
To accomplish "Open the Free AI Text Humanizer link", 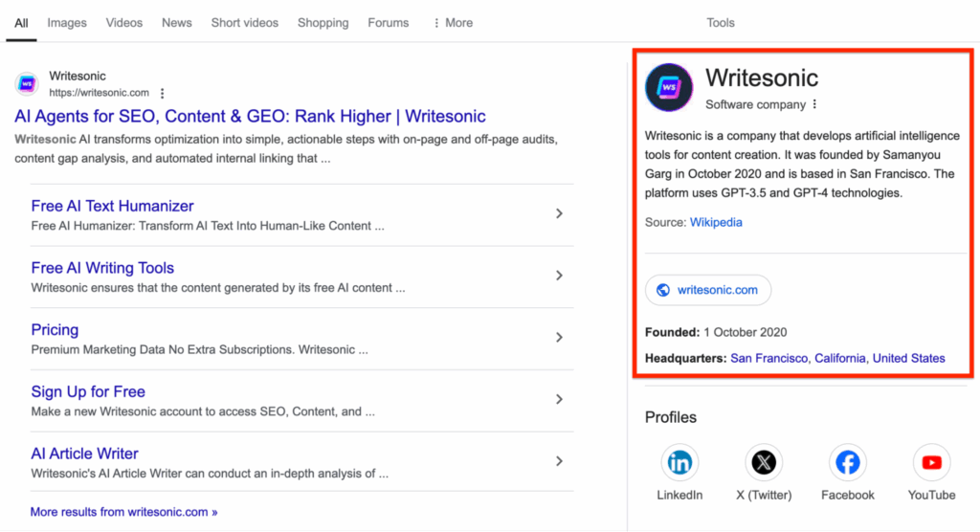I will [113, 206].
